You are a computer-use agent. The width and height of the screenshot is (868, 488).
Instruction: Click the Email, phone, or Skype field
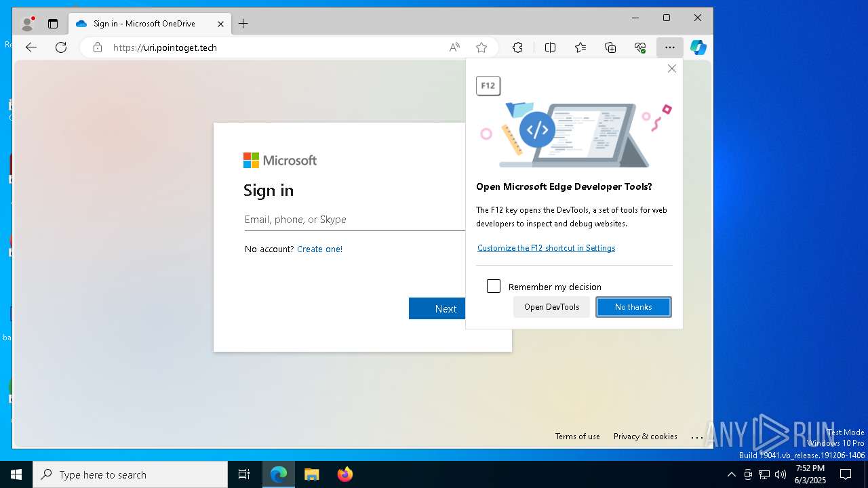[x=355, y=220]
